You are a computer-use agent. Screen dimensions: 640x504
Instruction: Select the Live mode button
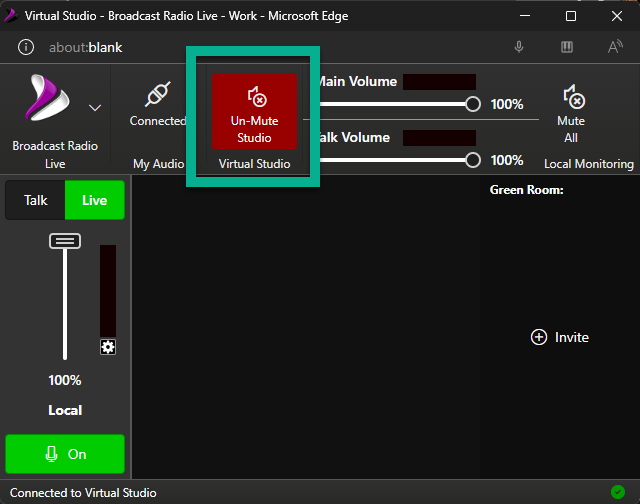coord(95,200)
